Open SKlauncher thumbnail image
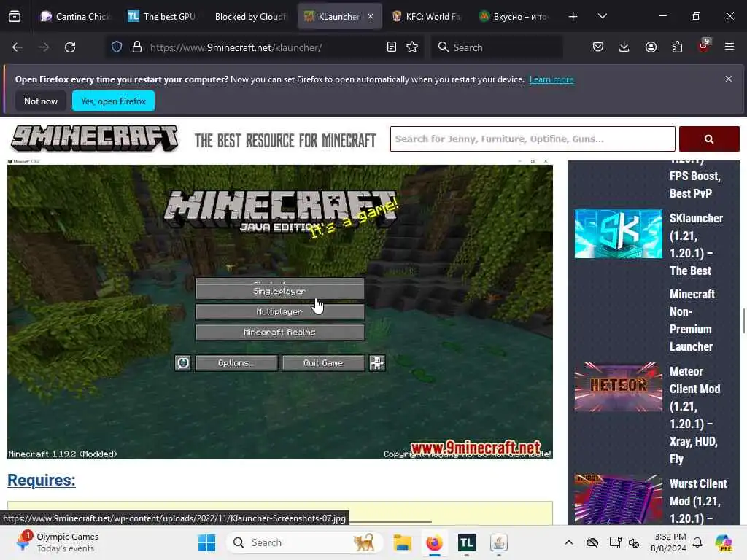The width and height of the screenshot is (747, 560). point(619,234)
